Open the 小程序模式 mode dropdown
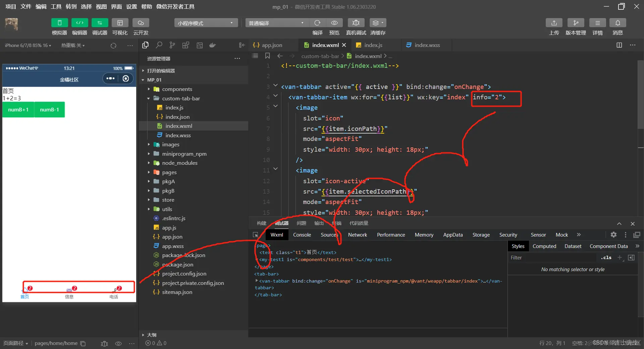Image resolution: width=644 pixels, height=349 pixels. click(206, 23)
